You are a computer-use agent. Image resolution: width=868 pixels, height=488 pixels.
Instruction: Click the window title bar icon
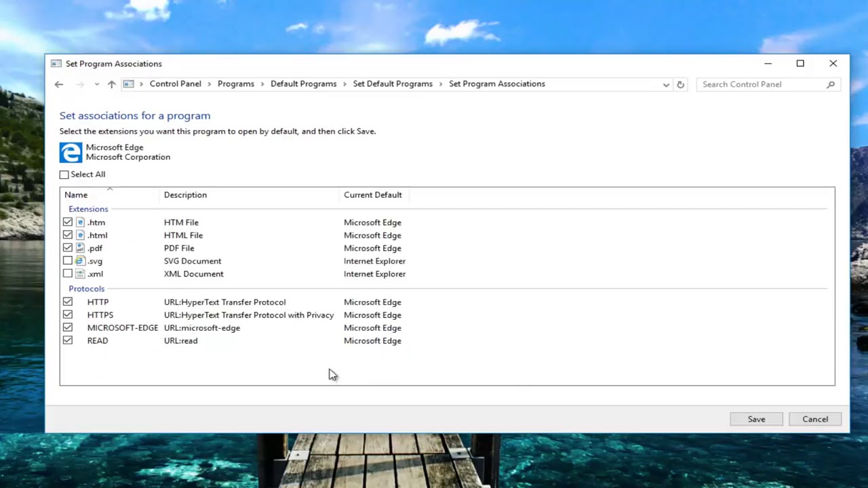click(56, 64)
